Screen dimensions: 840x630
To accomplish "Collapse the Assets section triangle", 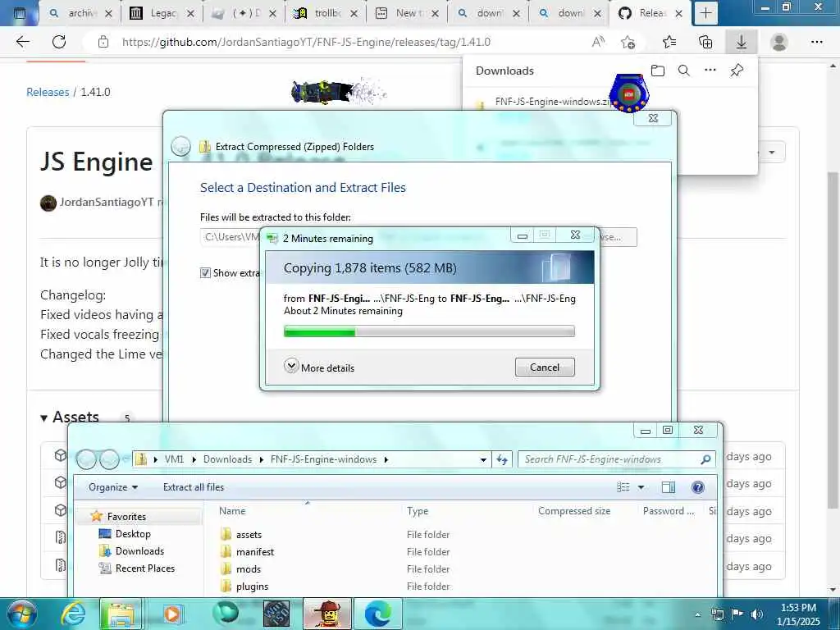I will [44, 418].
